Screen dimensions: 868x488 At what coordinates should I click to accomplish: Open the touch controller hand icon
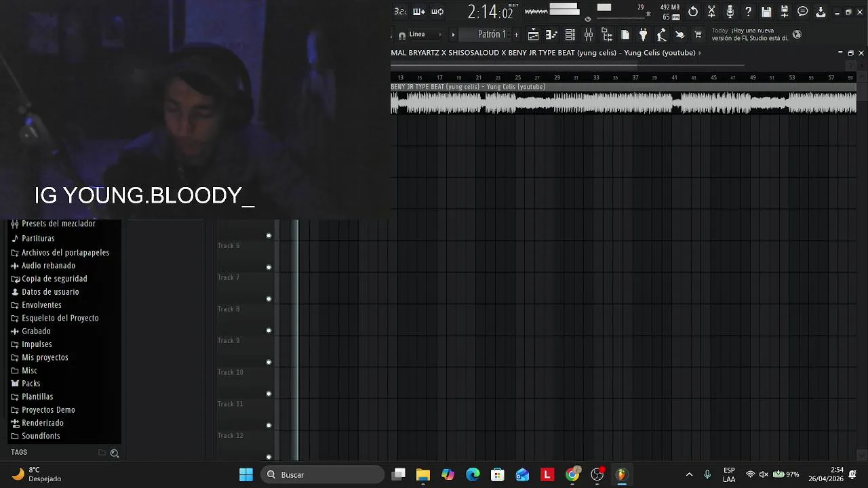tap(680, 35)
